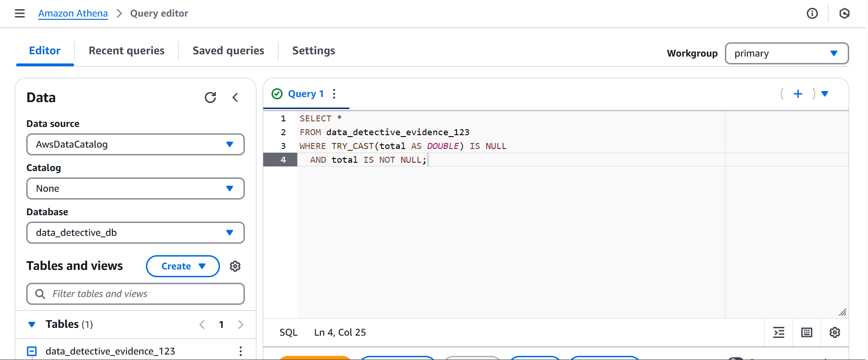Click line 1 SELECT * in editor
The height and width of the screenshot is (360, 868).
(320, 119)
